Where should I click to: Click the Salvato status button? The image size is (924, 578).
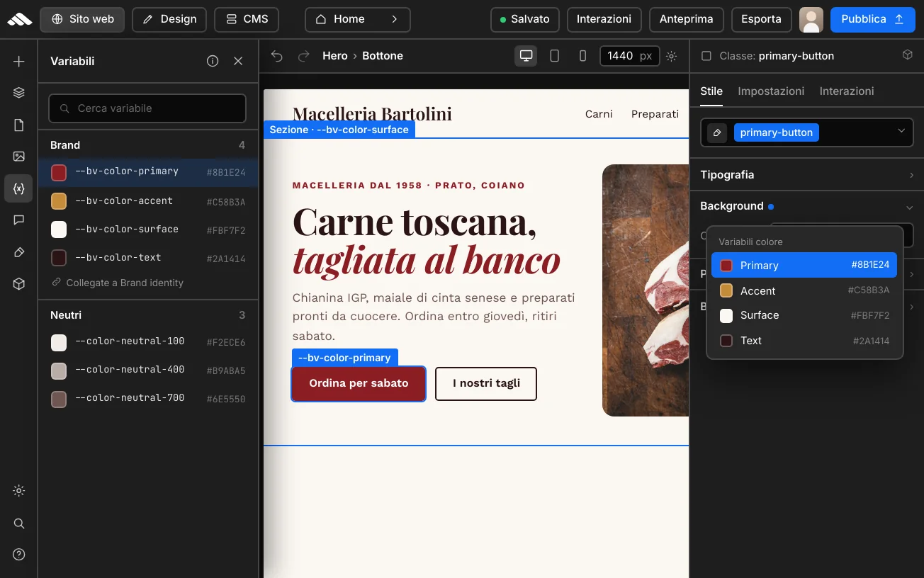click(x=524, y=19)
